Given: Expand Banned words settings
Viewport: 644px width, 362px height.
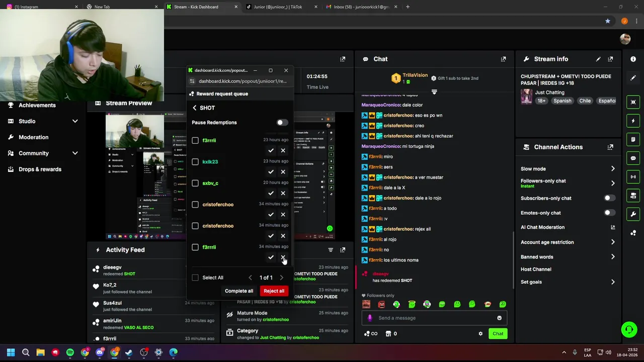Looking at the screenshot, I should [x=568, y=257].
